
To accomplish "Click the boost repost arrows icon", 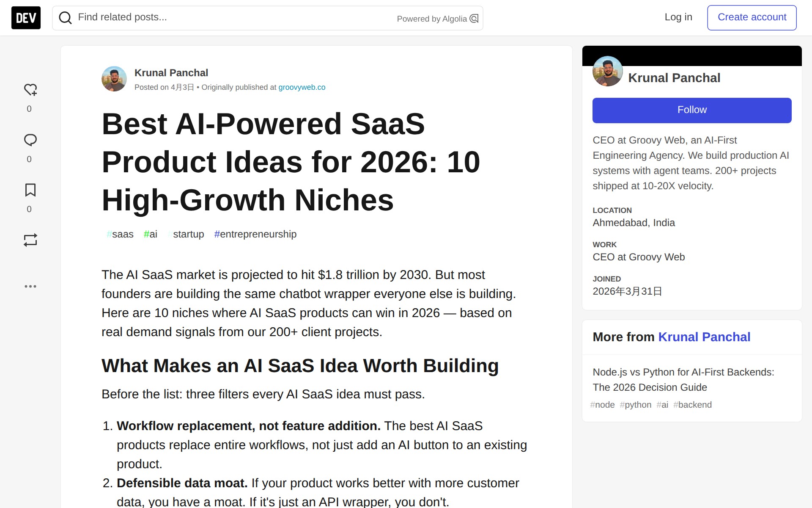I will click(x=30, y=240).
